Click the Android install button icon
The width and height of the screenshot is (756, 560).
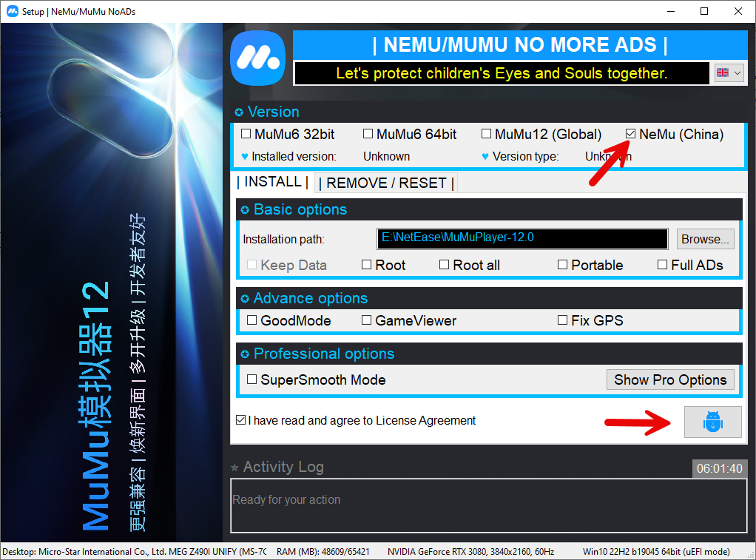click(x=712, y=422)
